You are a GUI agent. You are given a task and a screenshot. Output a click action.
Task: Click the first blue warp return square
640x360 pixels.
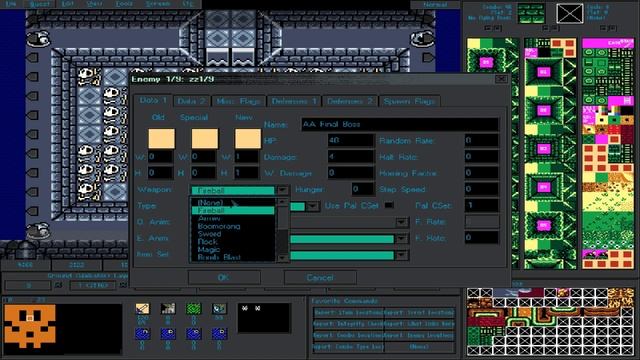[x=142, y=334]
